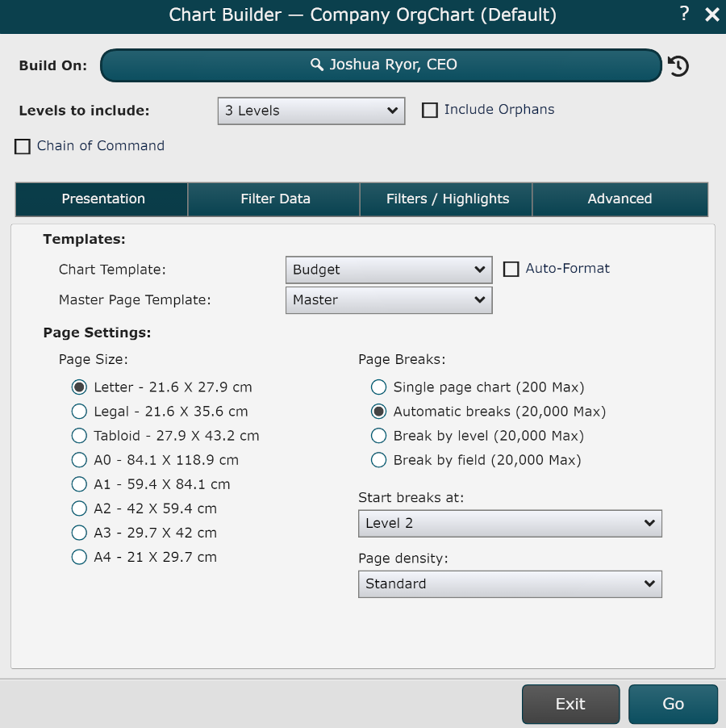Toggle the Chain of Command checkbox

click(23, 146)
